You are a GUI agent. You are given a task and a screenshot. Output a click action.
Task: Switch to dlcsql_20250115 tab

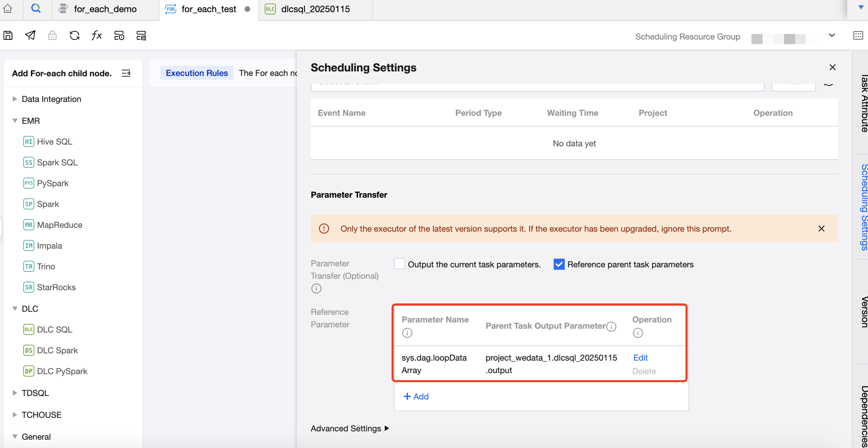pyautogui.click(x=315, y=9)
